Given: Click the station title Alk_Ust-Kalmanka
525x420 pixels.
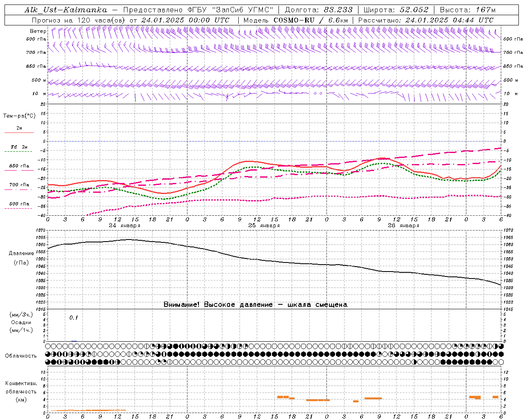Looking at the screenshot, I should 66,10.
